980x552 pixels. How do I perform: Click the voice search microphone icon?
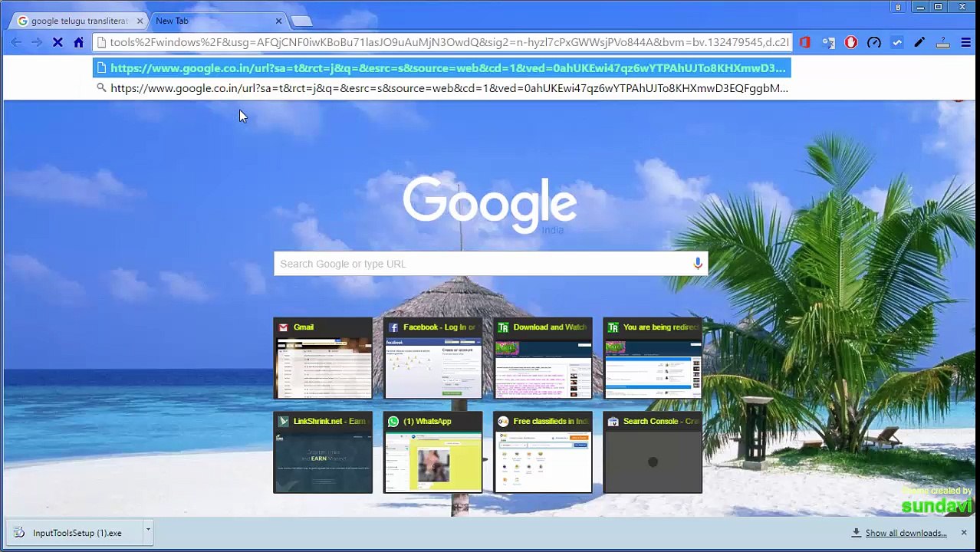tap(698, 263)
